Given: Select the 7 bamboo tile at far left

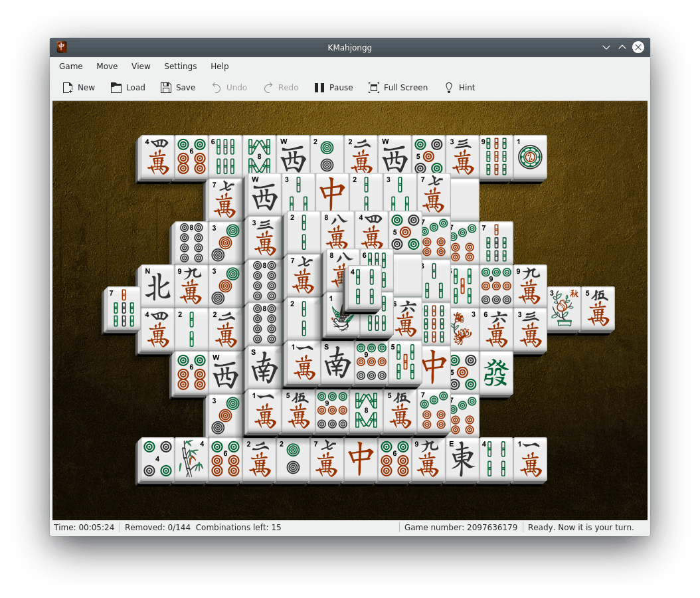Looking at the screenshot, I should click(x=122, y=308).
